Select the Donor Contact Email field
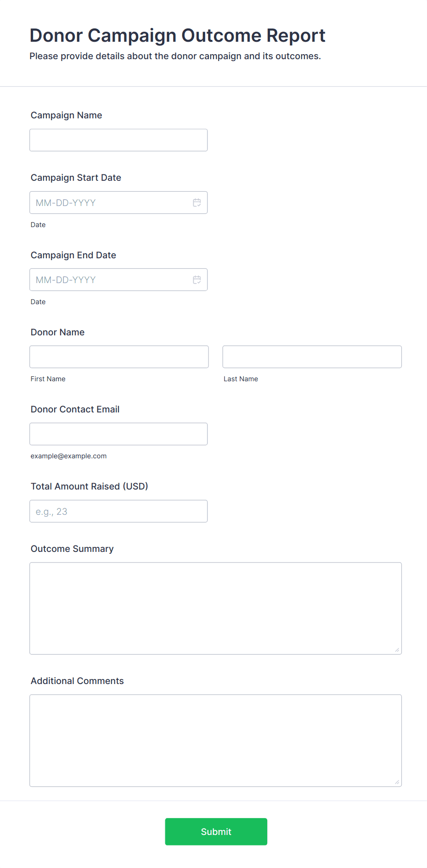Image resolution: width=427 pixels, height=868 pixels. coord(118,434)
